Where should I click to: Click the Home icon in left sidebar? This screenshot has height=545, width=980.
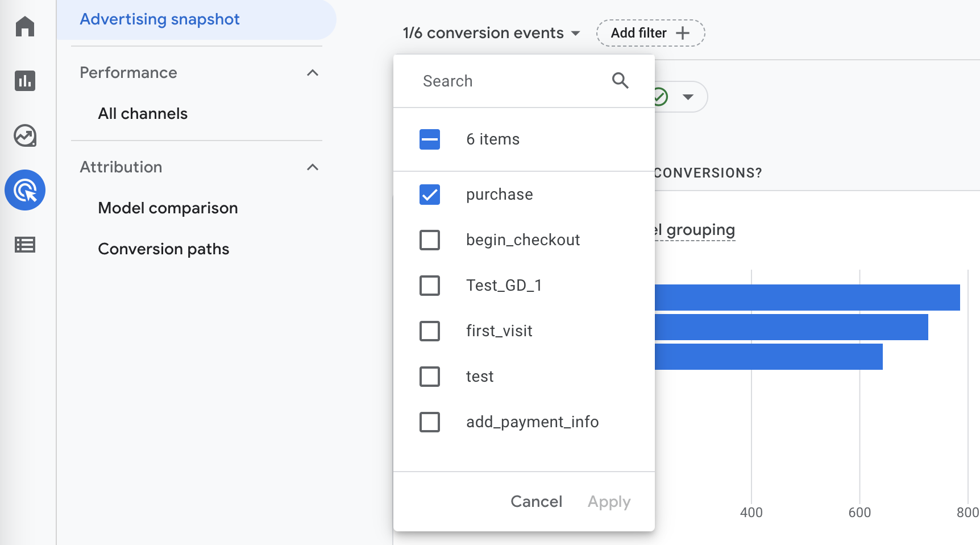pyautogui.click(x=25, y=27)
